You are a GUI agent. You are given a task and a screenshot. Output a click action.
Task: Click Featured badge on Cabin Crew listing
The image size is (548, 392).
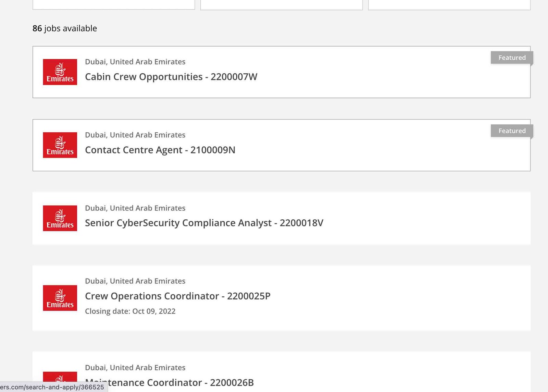(x=512, y=58)
